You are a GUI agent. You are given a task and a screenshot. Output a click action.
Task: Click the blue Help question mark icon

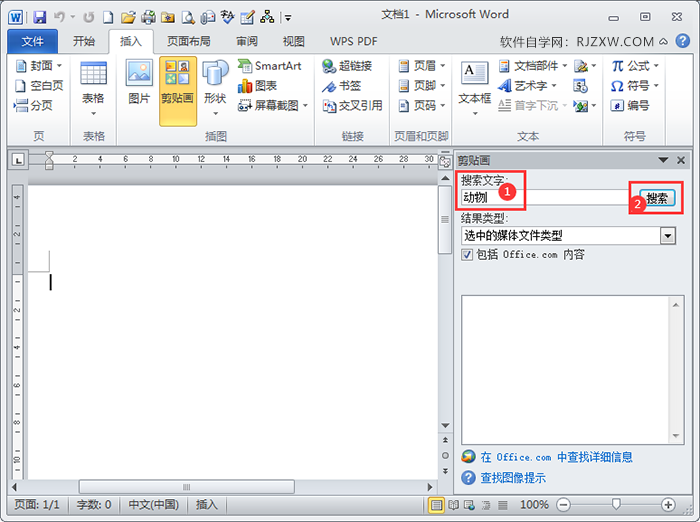pos(683,41)
